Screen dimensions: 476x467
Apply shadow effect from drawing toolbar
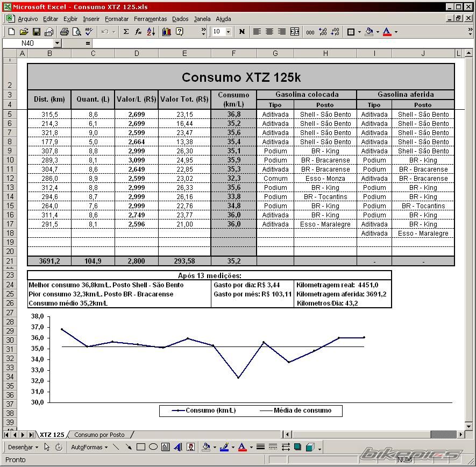298,447
